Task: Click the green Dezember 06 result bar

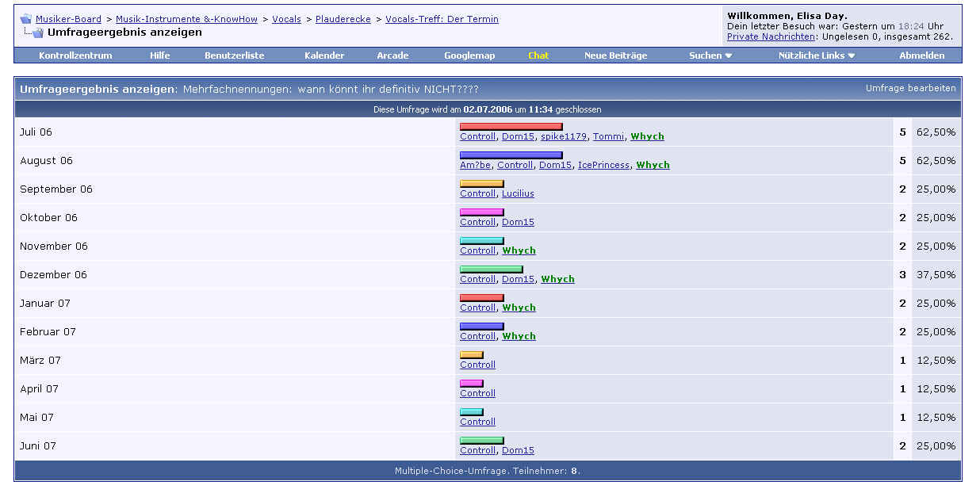Action: 492,269
